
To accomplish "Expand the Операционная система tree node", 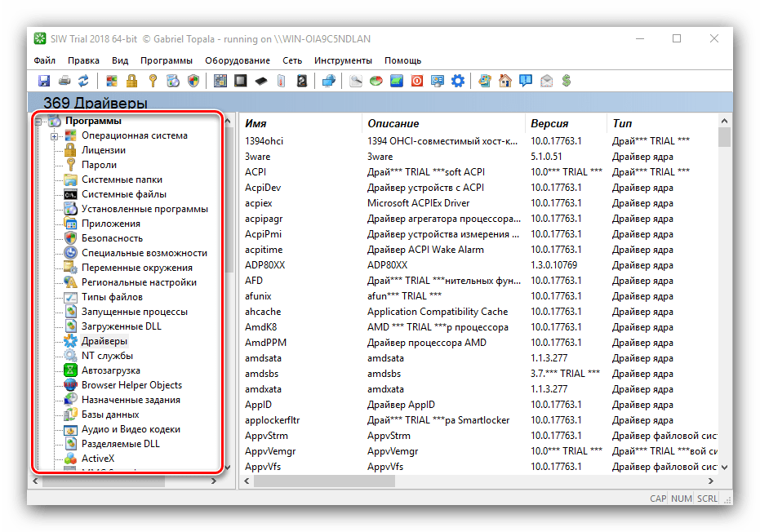I will tap(54, 136).
